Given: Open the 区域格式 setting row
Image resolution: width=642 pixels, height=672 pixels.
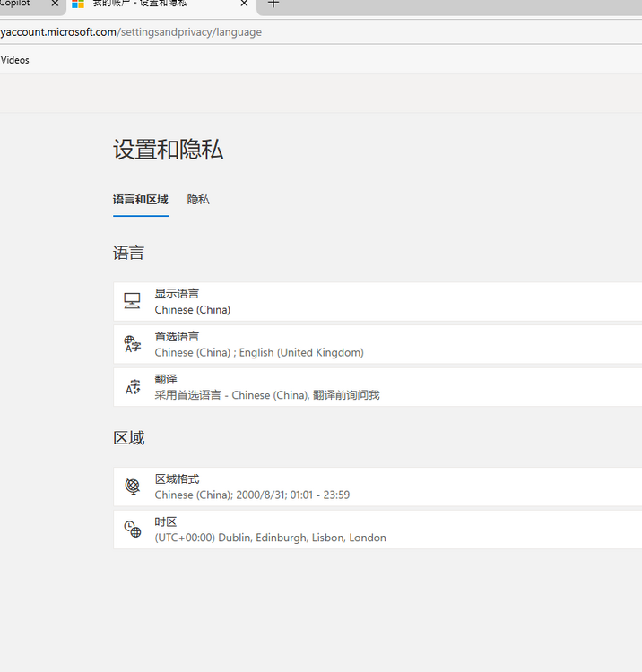Looking at the screenshot, I should tap(377, 487).
